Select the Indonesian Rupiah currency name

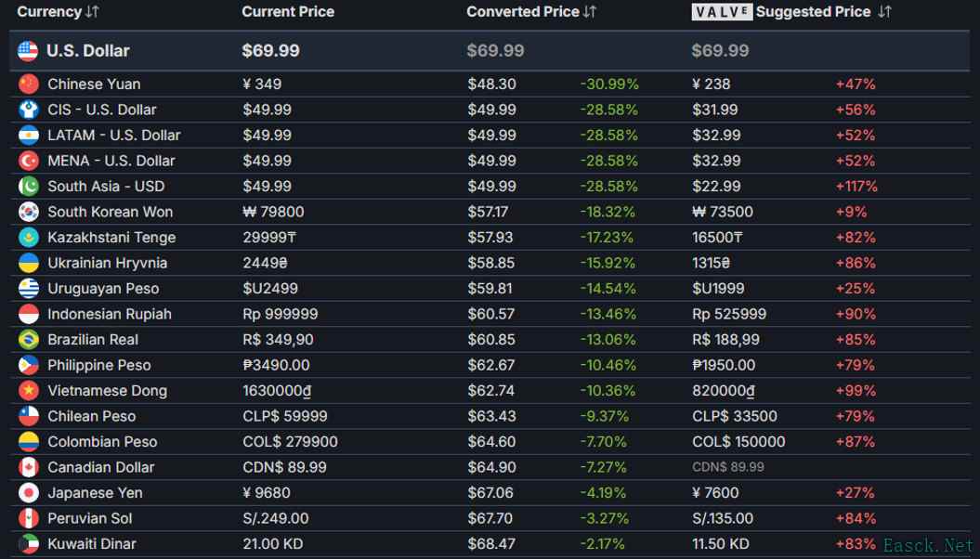pos(110,314)
